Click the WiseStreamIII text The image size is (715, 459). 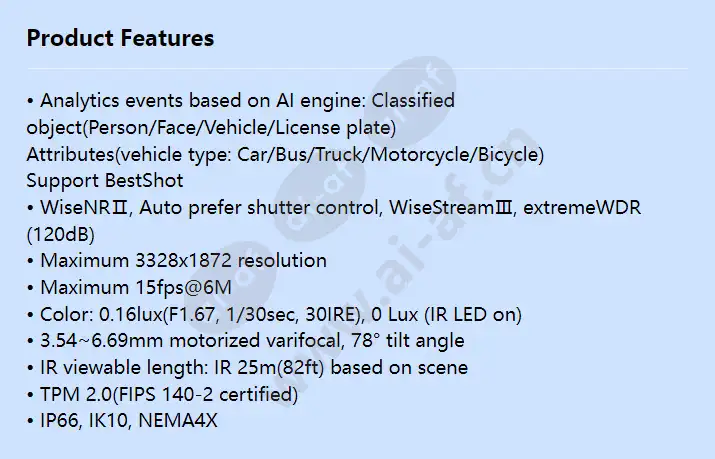click(x=450, y=208)
